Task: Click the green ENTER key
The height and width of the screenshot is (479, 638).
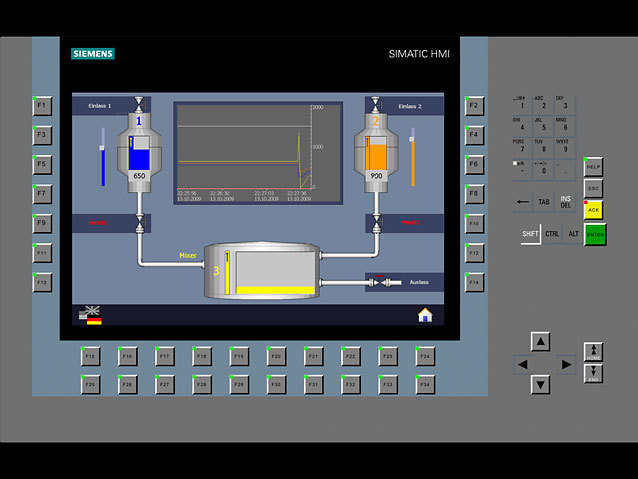Action: tap(595, 234)
